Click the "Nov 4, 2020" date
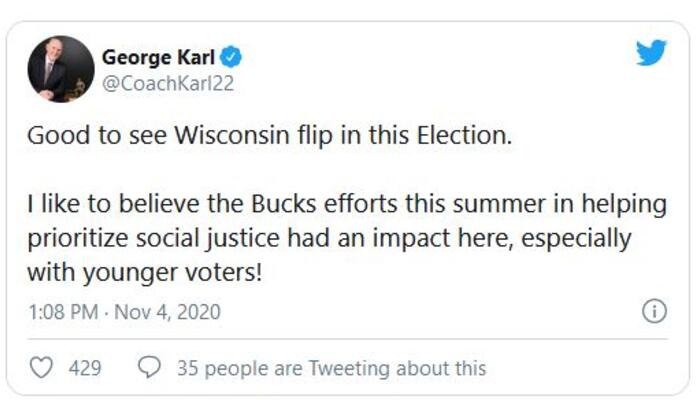 point(166,313)
